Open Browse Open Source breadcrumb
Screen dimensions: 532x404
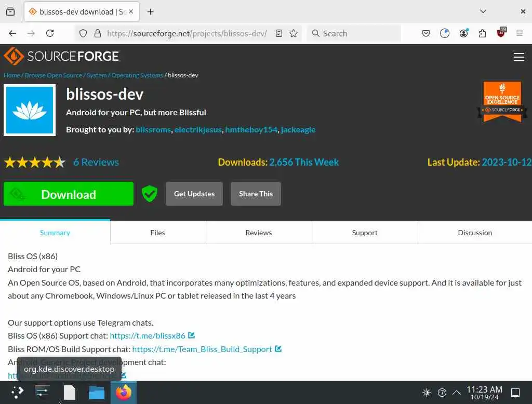[x=54, y=75]
